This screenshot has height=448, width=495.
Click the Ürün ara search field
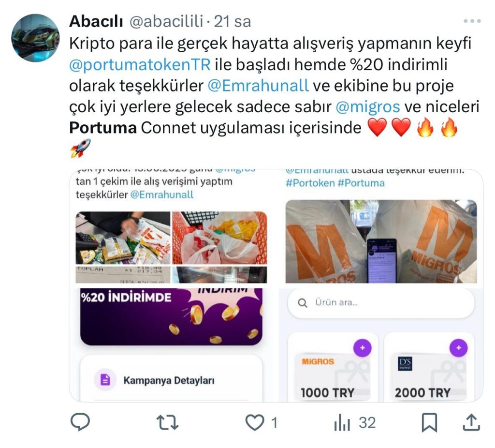[x=381, y=303]
